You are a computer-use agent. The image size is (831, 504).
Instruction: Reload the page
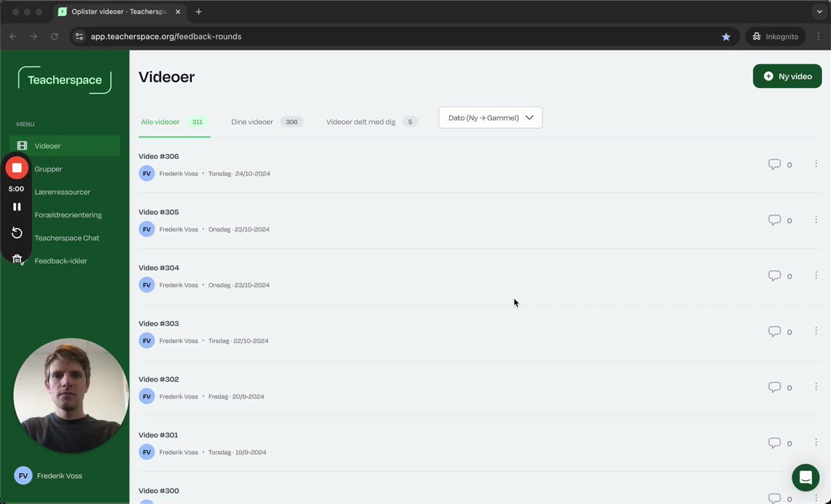(x=54, y=36)
